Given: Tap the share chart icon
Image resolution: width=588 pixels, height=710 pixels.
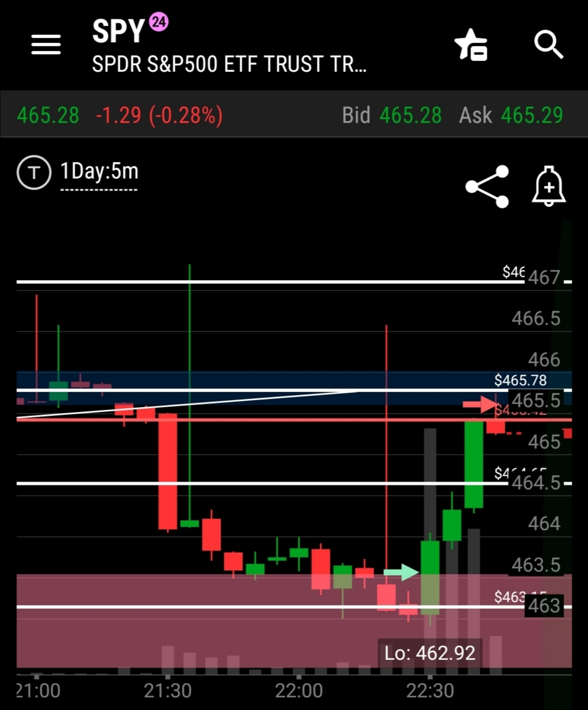Looking at the screenshot, I should coord(487,187).
